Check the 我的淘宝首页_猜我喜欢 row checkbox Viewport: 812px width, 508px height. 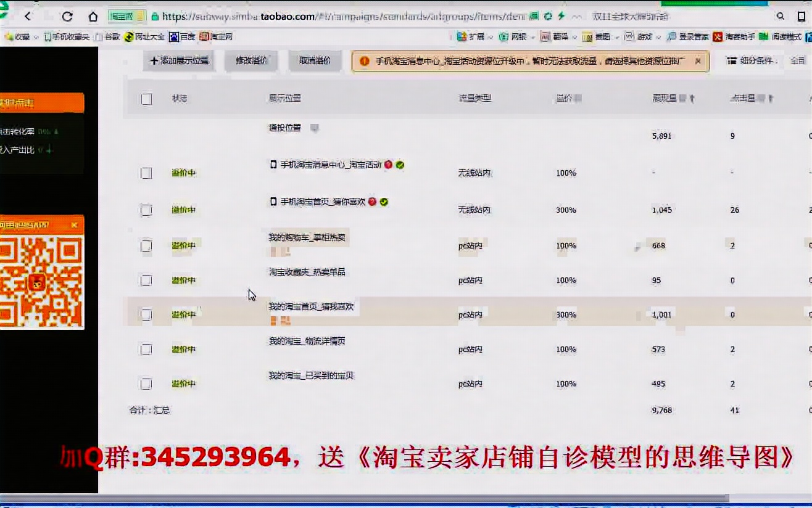pyautogui.click(x=146, y=315)
